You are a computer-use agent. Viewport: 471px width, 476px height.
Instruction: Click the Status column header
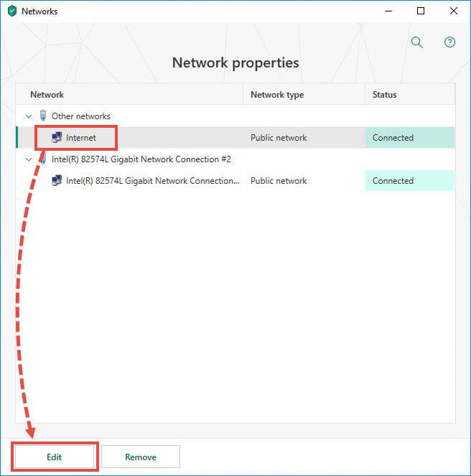[410, 95]
